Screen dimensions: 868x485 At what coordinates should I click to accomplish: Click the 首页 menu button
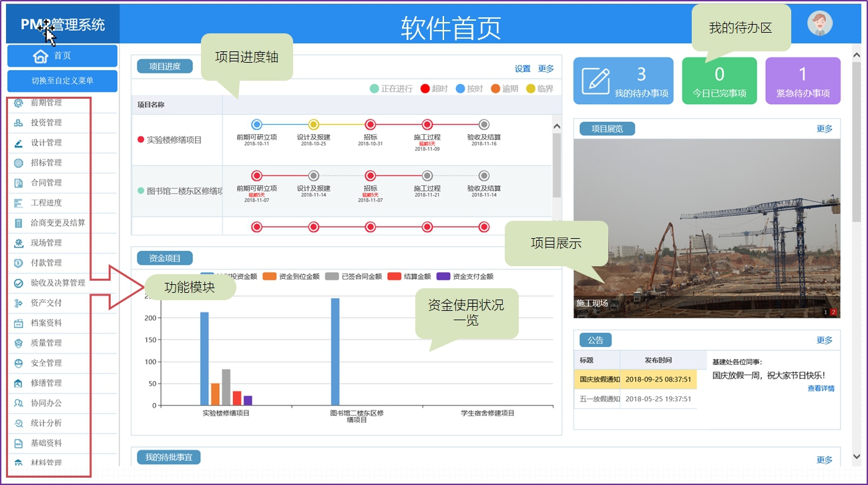[x=62, y=56]
